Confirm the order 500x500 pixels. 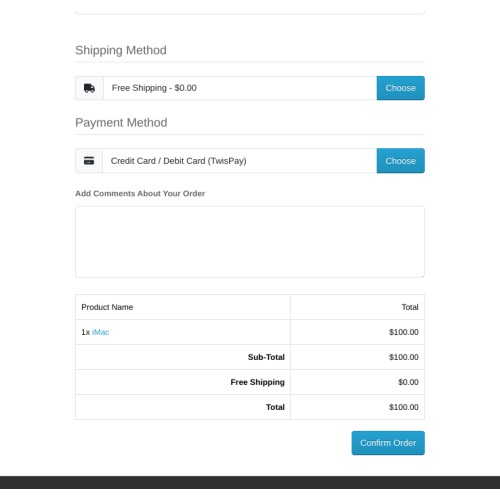tap(388, 443)
